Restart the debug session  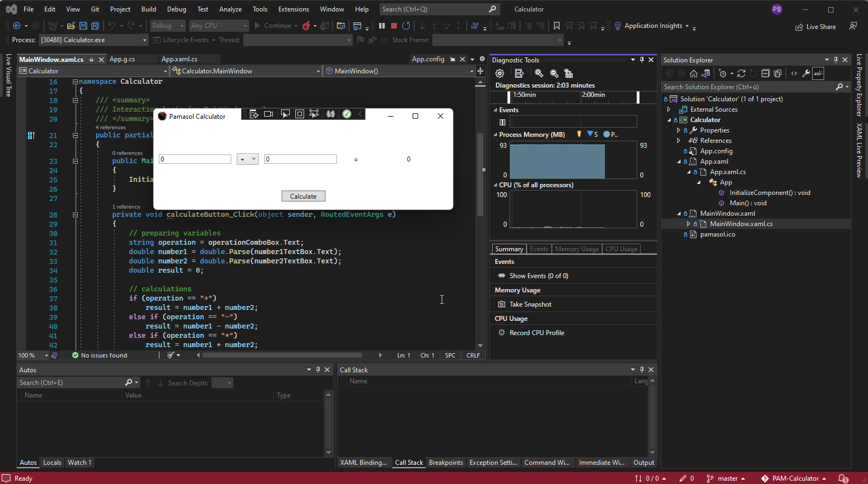coord(406,26)
